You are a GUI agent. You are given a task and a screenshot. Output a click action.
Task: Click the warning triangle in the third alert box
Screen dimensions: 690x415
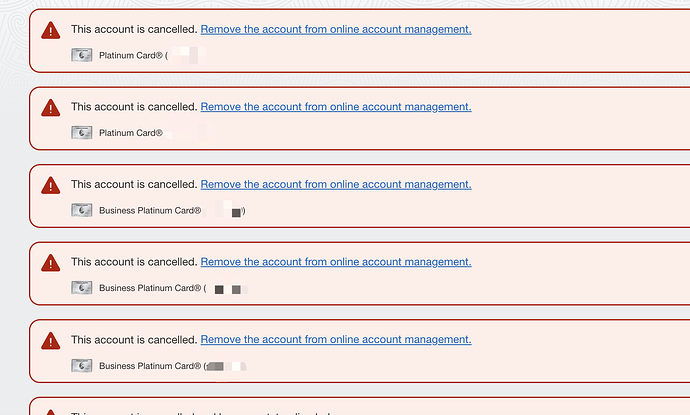51,185
